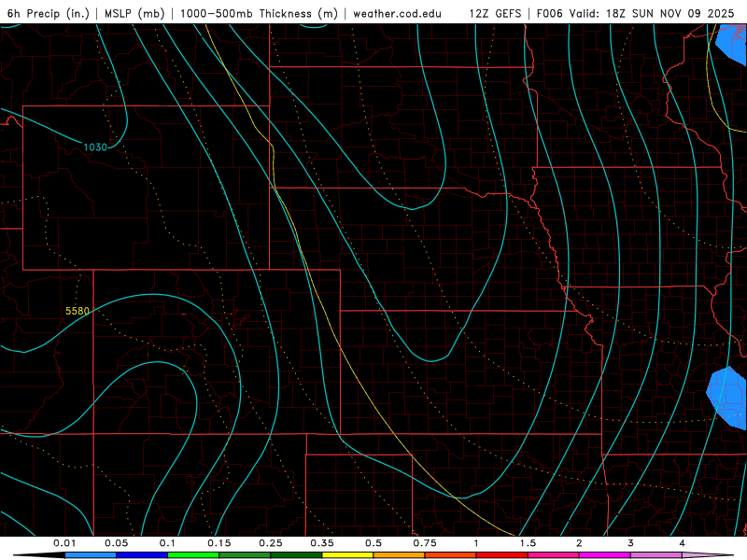Click the light blue 0.01–0.05 colorbar segment
The image size is (747, 560).
pos(91,555)
